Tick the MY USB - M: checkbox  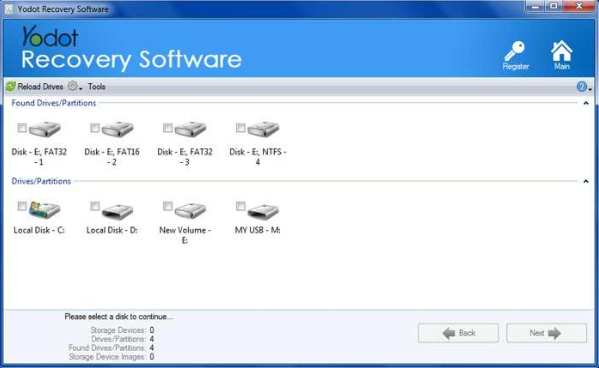click(241, 206)
